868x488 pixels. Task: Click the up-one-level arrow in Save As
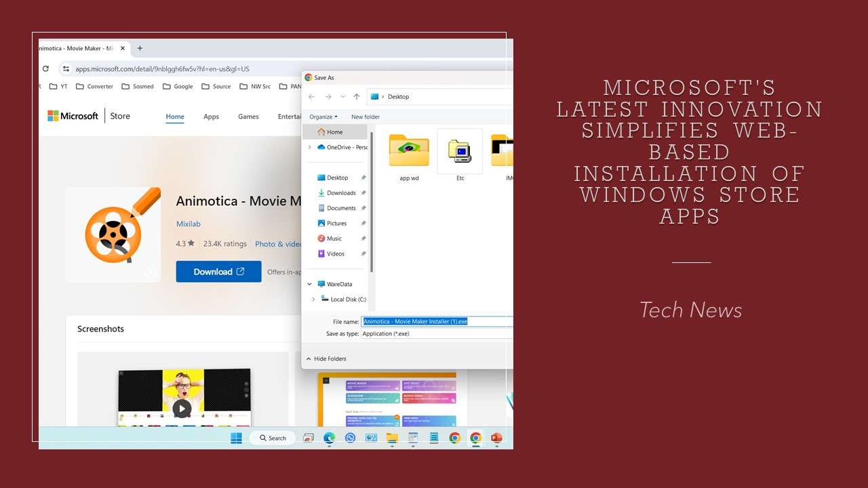[355, 96]
